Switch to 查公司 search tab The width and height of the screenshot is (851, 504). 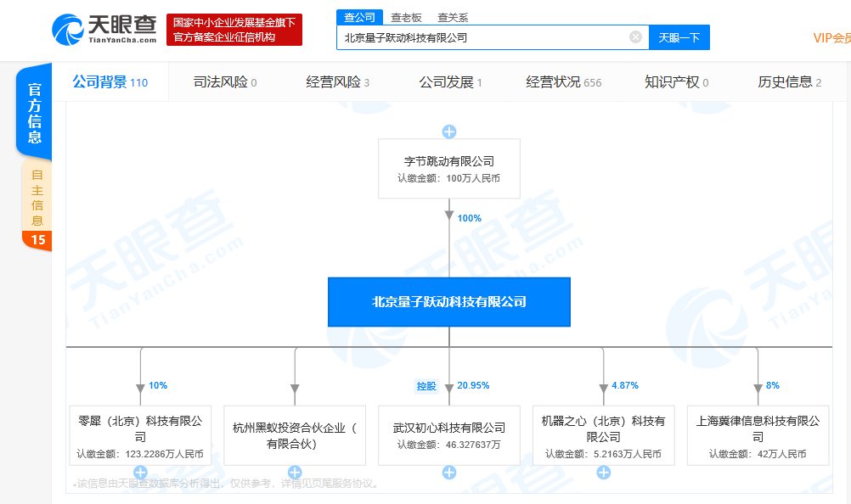(x=359, y=17)
